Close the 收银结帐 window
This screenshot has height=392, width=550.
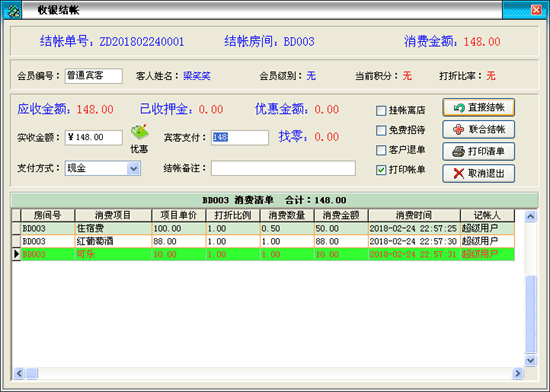pos(536,10)
